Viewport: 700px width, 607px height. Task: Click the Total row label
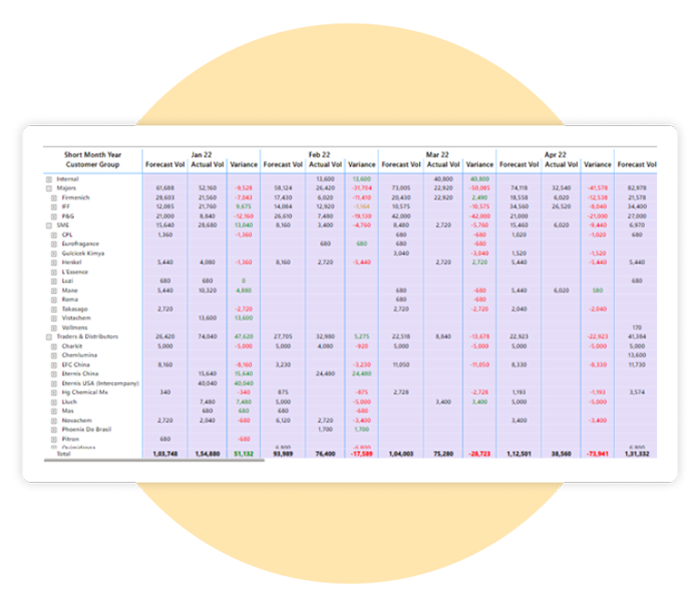(63, 453)
